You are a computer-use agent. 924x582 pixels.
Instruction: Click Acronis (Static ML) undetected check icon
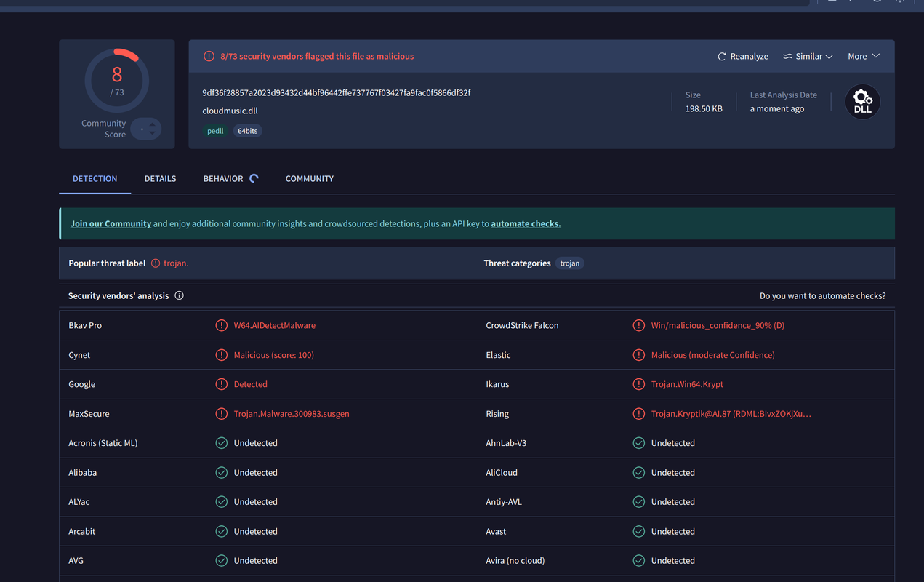pos(222,443)
